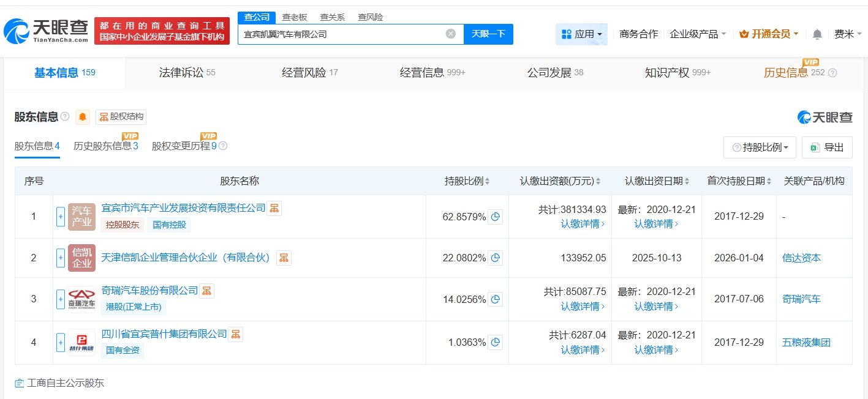Open the 应用 dropdown menu
The height and width of the screenshot is (399, 868).
(581, 34)
